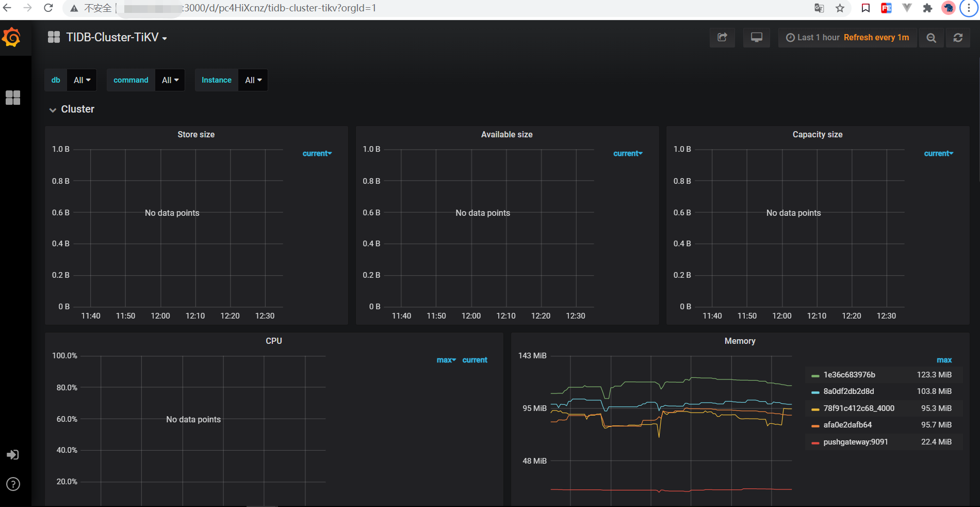Sort CPU legend by max
The image size is (980, 507).
pos(446,360)
